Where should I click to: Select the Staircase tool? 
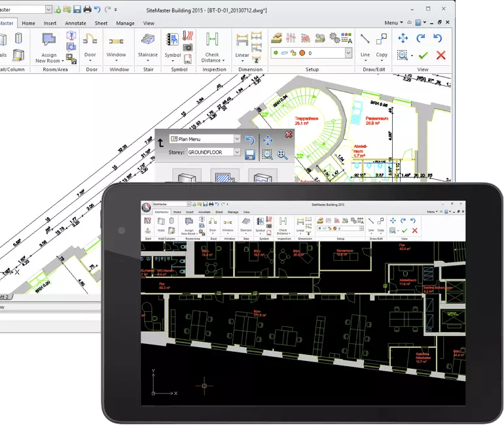point(148,46)
